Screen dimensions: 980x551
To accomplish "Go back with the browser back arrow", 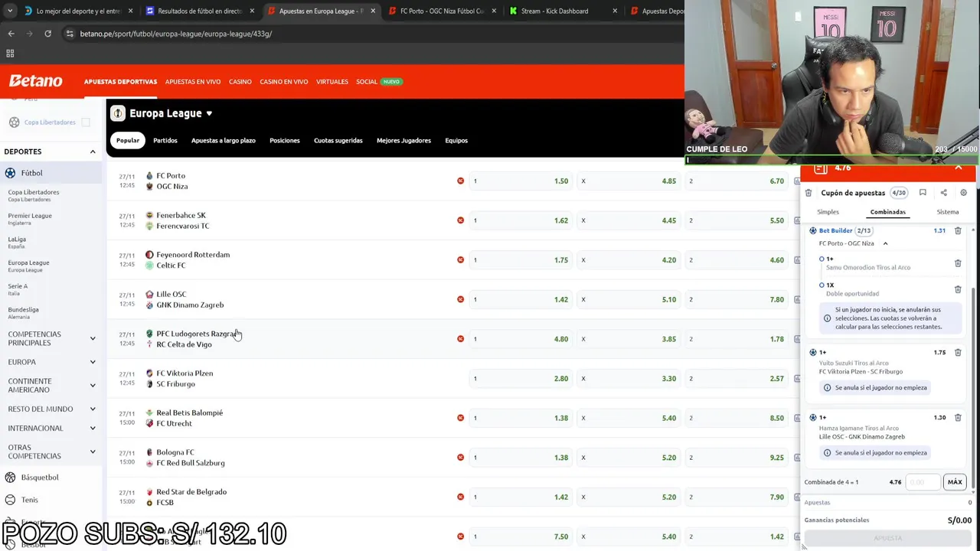I will [x=11, y=34].
